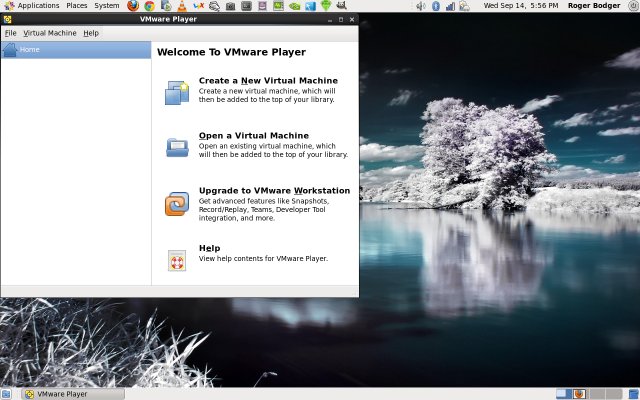Click the Upgrade to VMware Workstation icon
The height and width of the screenshot is (400, 640).
(177, 204)
